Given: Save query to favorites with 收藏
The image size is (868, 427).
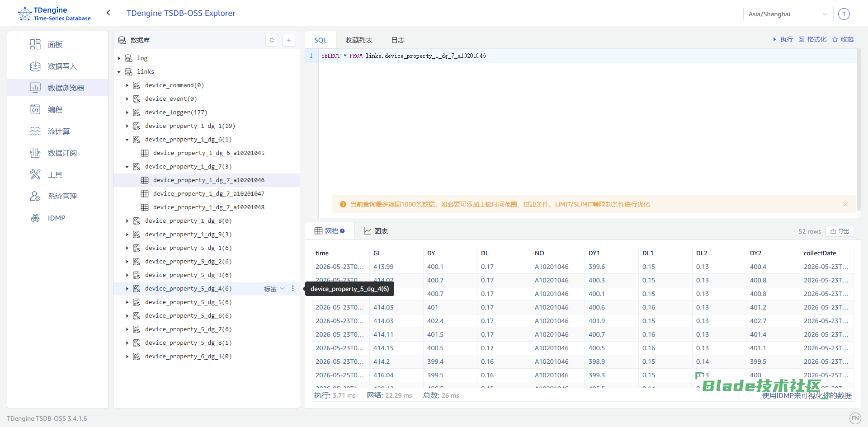Looking at the screenshot, I should click(843, 39).
